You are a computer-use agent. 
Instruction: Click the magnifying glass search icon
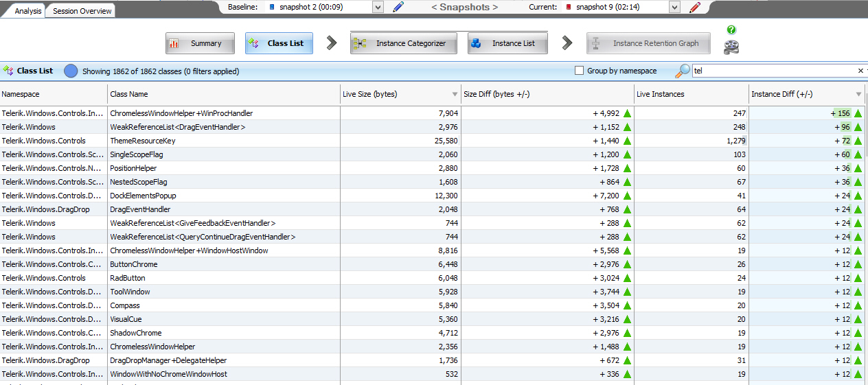tap(683, 71)
